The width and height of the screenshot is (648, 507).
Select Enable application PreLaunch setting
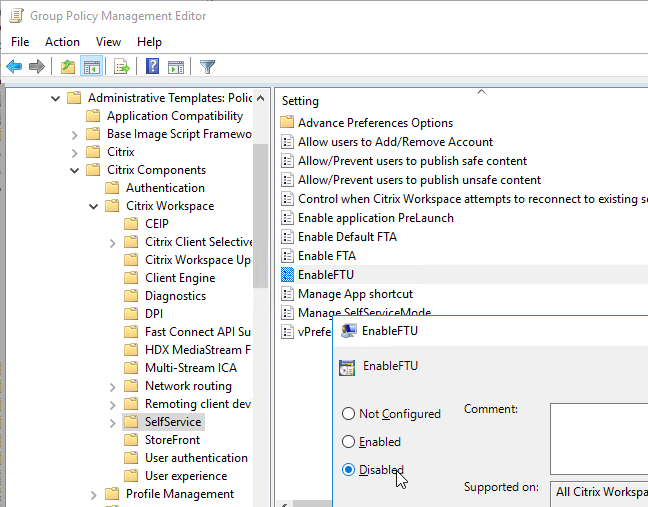375,217
